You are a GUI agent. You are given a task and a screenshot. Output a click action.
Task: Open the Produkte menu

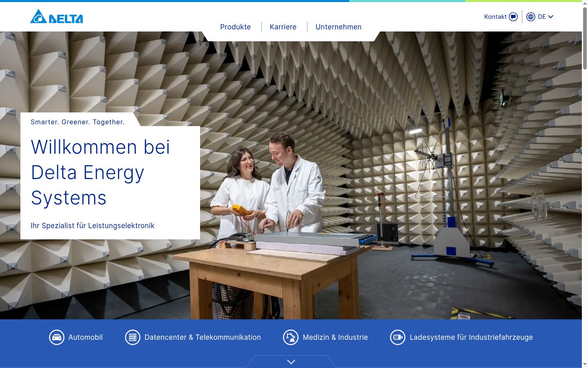pyautogui.click(x=236, y=27)
